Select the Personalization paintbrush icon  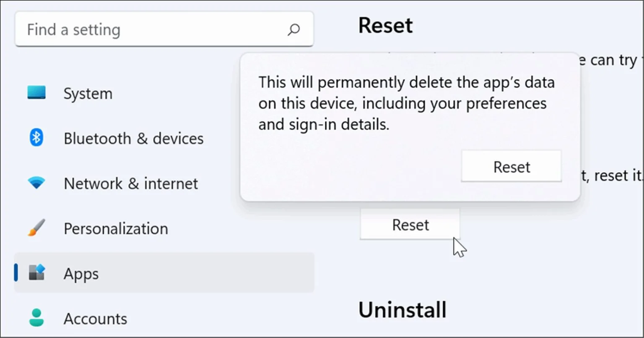coord(36,228)
